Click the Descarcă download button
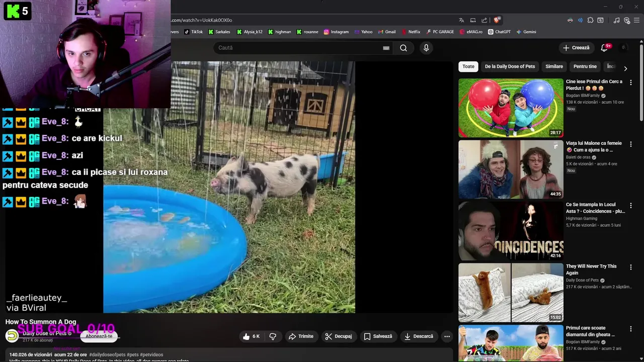The height and width of the screenshot is (362, 644). click(x=419, y=336)
